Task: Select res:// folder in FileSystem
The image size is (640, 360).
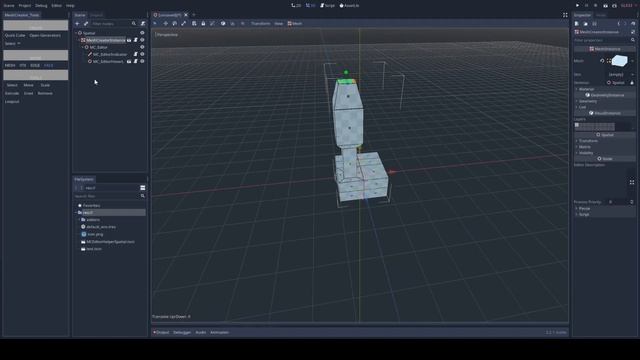Action: [111, 213]
